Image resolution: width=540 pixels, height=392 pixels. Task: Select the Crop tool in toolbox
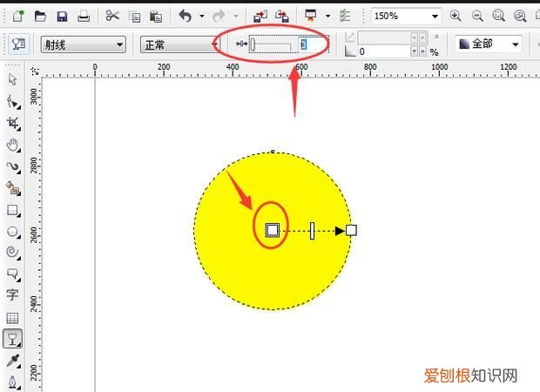click(13, 124)
